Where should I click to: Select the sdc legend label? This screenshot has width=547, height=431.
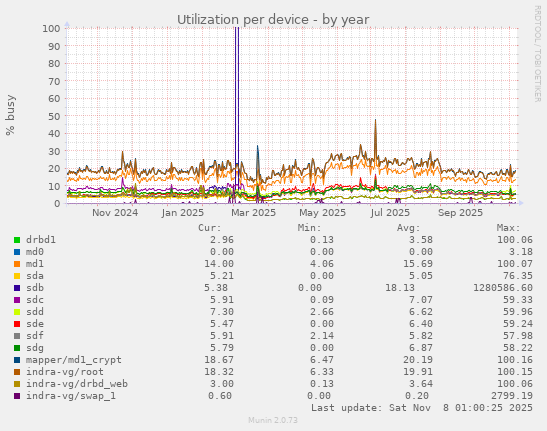point(35,299)
